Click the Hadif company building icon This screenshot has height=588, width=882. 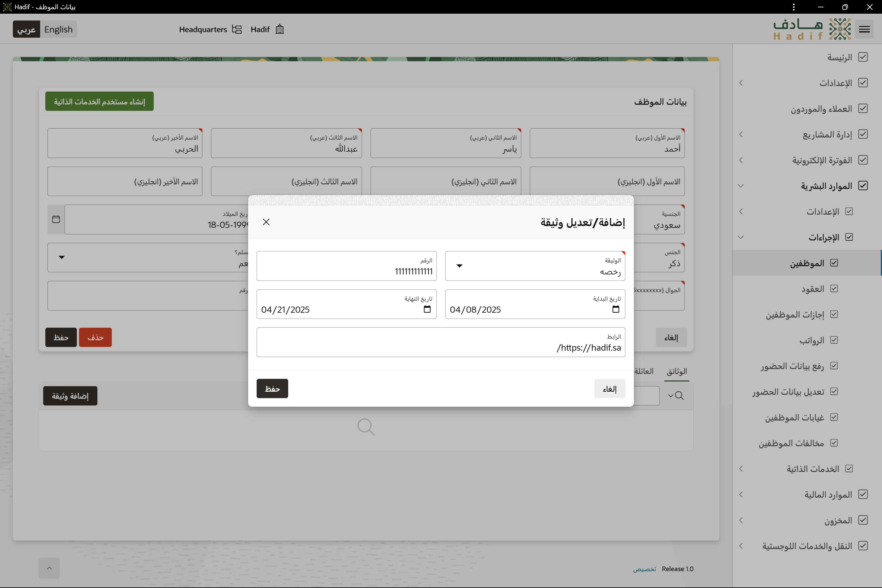[x=280, y=29]
